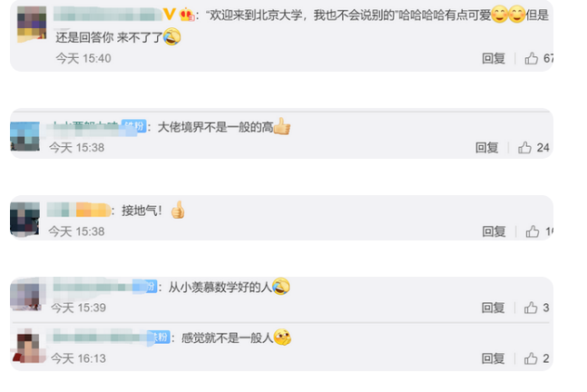
Task: Reply to the 北京大学 comment
Action: [494, 58]
